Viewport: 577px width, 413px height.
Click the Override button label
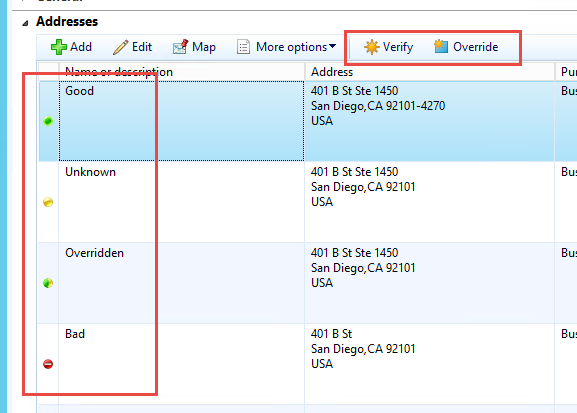[x=475, y=47]
